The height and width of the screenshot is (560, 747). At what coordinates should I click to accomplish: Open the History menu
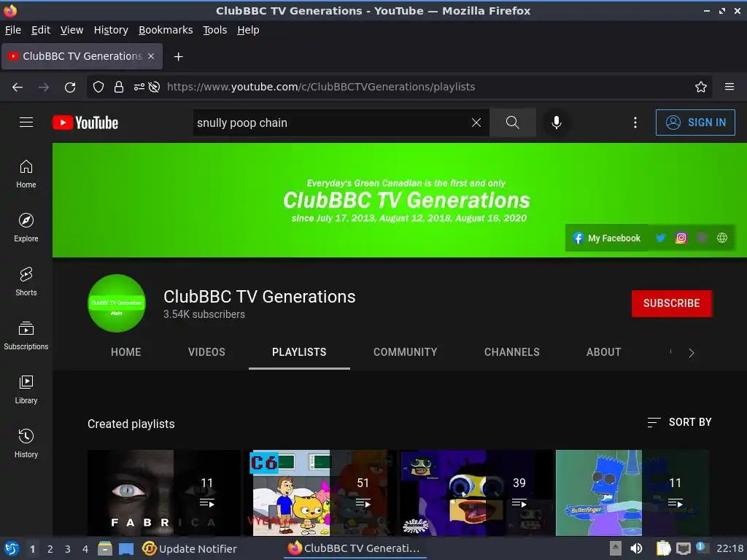tap(111, 30)
